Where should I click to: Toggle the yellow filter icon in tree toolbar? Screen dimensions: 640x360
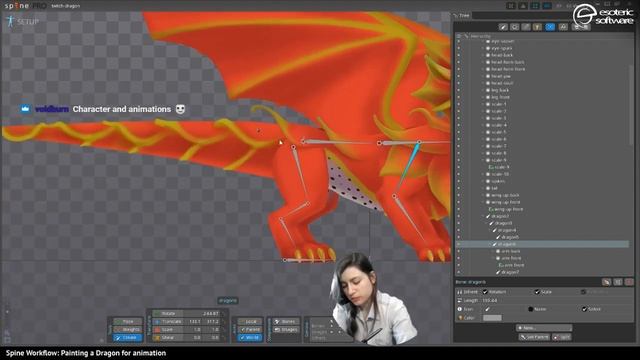pos(537,27)
